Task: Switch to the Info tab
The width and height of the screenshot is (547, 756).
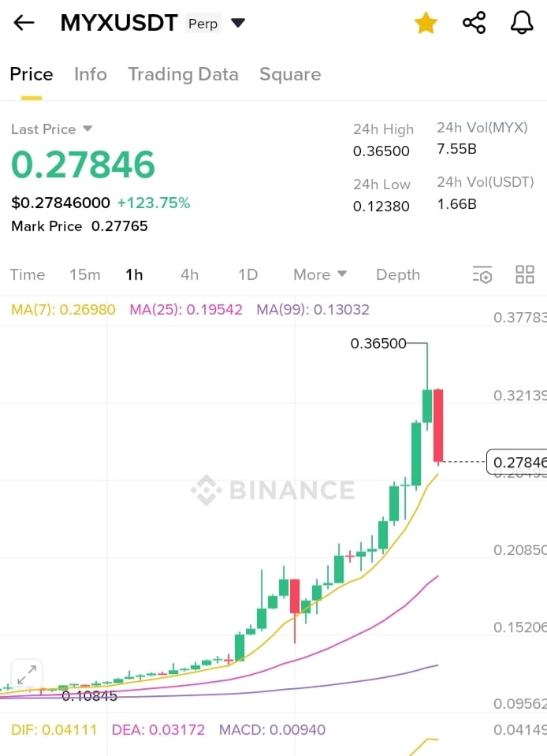Action: 91,74
